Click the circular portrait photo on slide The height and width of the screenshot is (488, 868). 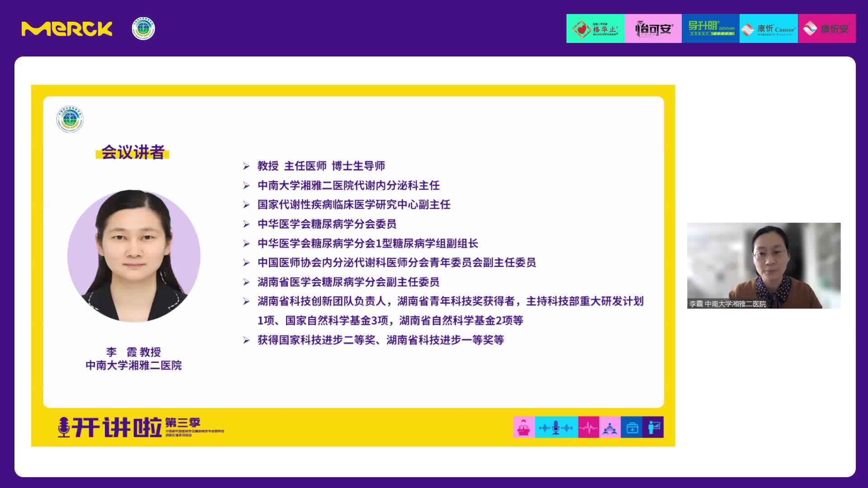coord(134,256)
